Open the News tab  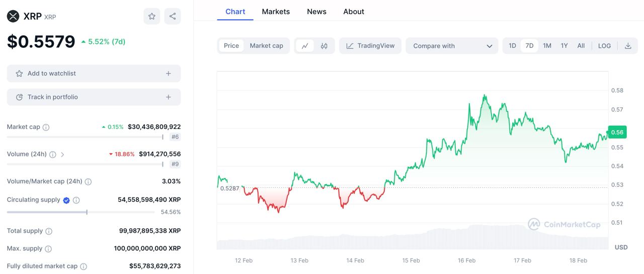click(x=316, y=12)
